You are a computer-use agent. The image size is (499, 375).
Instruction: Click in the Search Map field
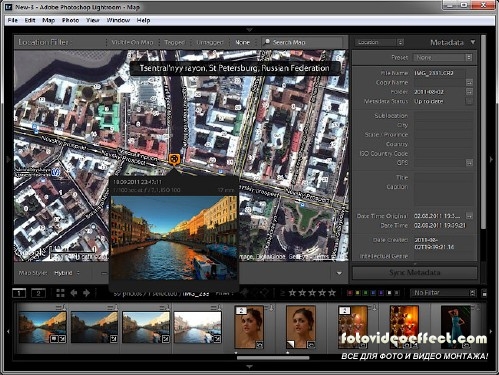point(302,42)
